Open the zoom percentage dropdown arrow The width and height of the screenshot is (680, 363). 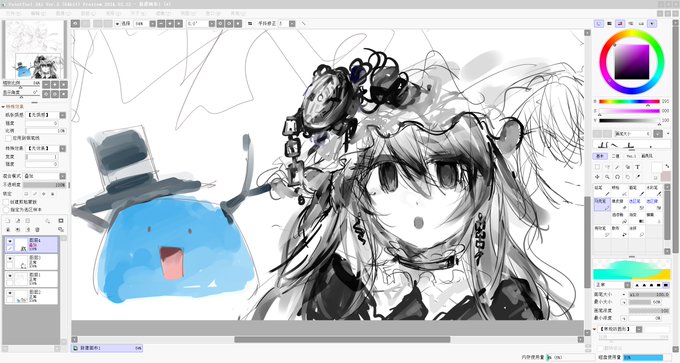click(x=153, y=23)
